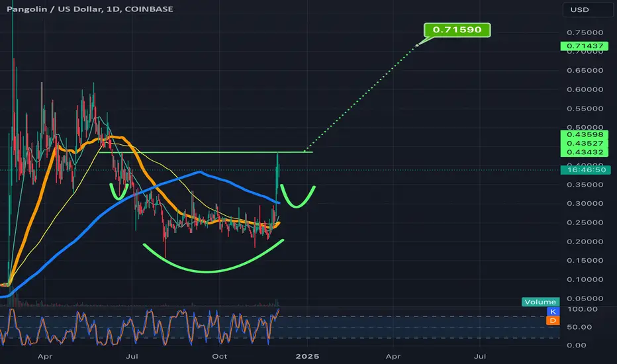Click the 0.43598 price axis label
Image resolution: width=617 pixels, height=364 pixels.
(585, 134)
